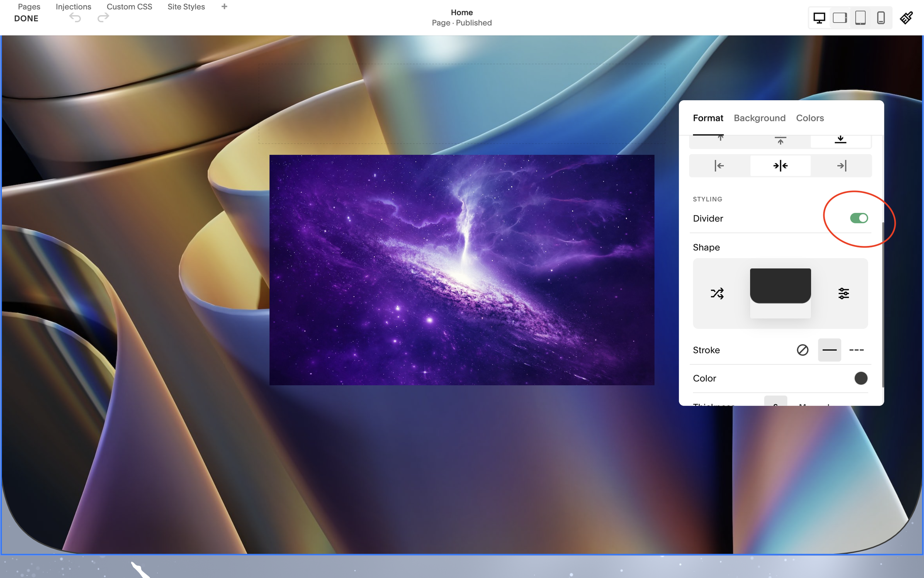The image size is (924, 578).
Task: Align content to vertical middle
Action: click(x=780, y=140)
